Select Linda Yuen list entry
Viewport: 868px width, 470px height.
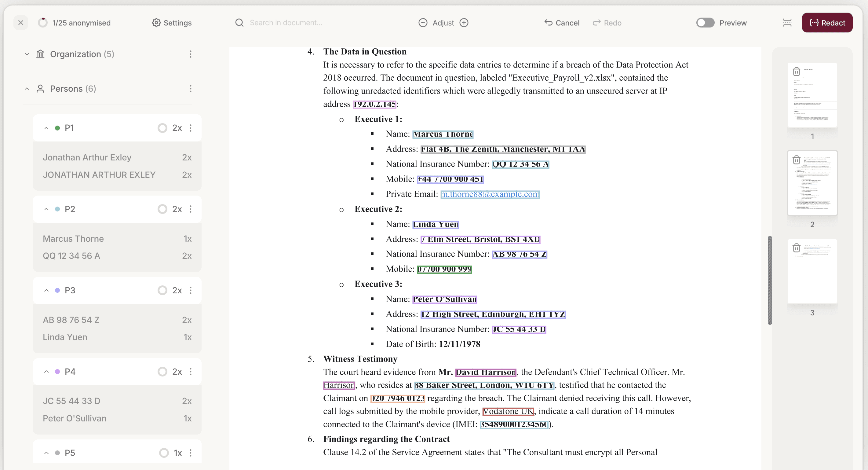[x=65, y=337]
